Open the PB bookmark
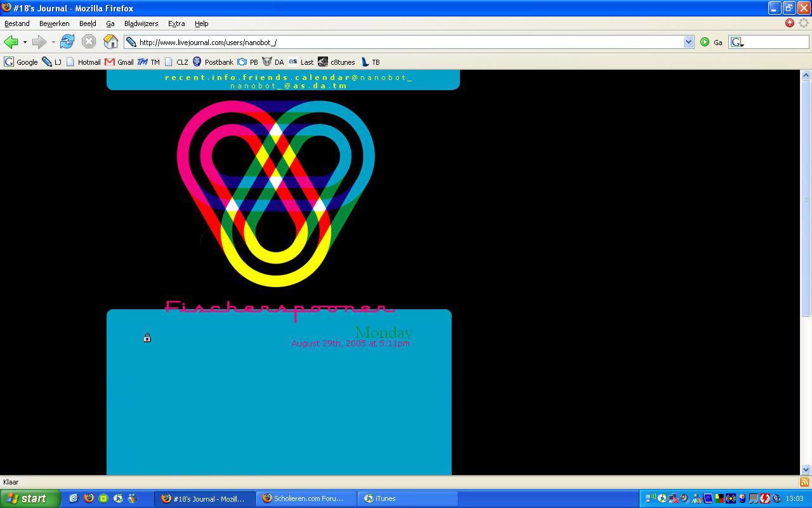 pyautogui.click(x=247, y=62)
